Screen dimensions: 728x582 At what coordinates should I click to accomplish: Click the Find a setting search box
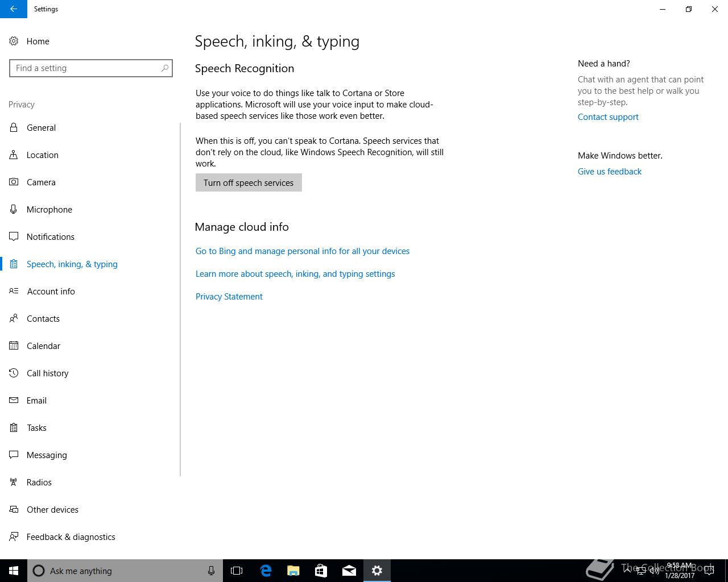coord(91,68)
